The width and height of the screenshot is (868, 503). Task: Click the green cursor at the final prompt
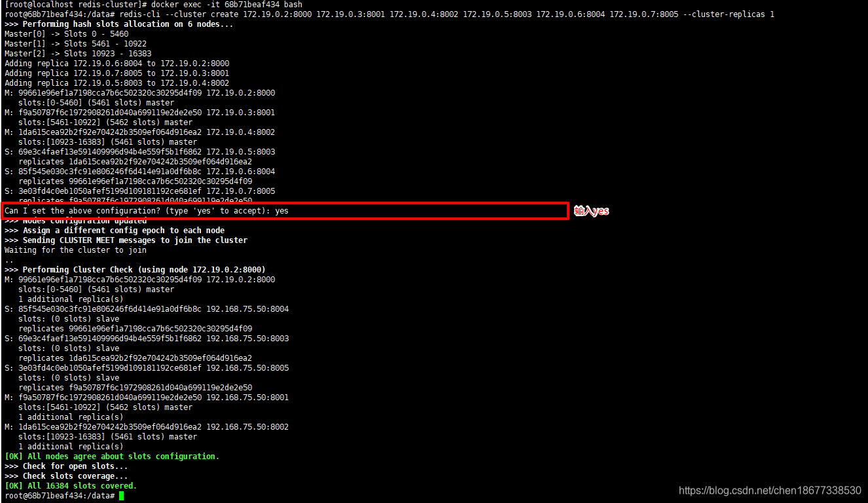tap(121, 496)
